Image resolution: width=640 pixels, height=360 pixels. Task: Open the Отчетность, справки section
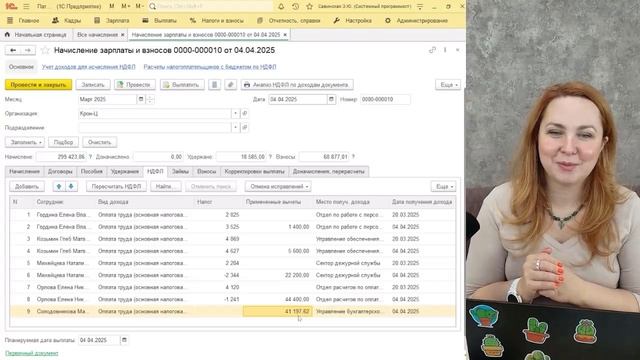289,20
